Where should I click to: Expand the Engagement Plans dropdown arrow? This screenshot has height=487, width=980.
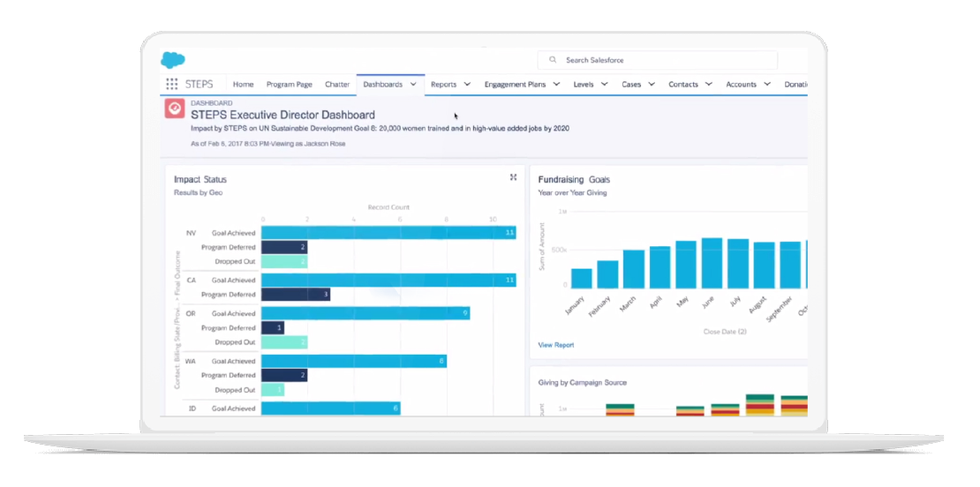pos(556,85)
